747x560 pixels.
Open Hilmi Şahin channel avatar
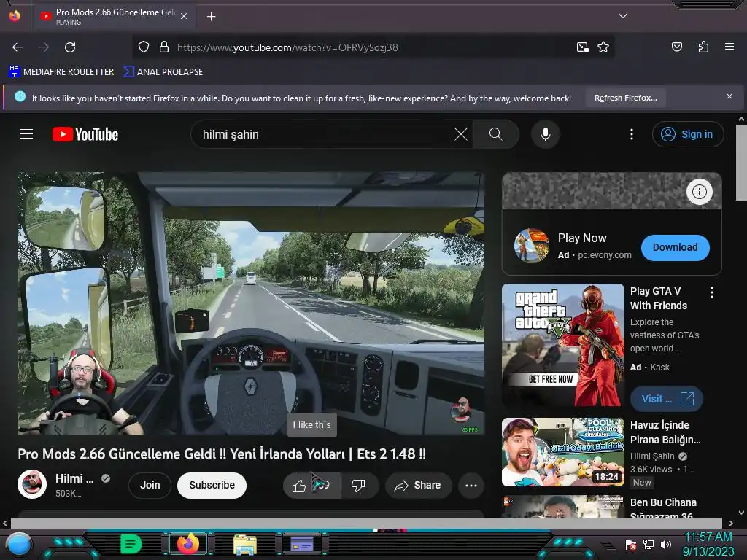pos(32,484)
